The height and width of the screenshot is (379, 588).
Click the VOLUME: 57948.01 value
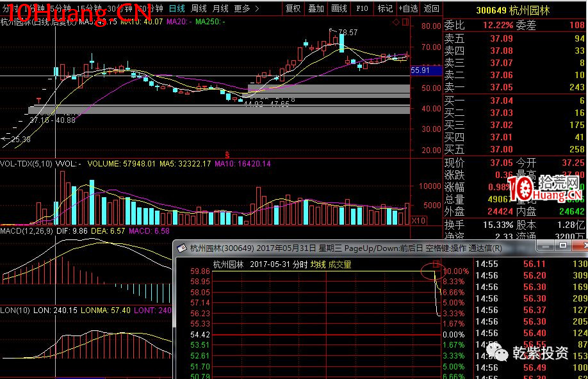click(x=121, y=164)
